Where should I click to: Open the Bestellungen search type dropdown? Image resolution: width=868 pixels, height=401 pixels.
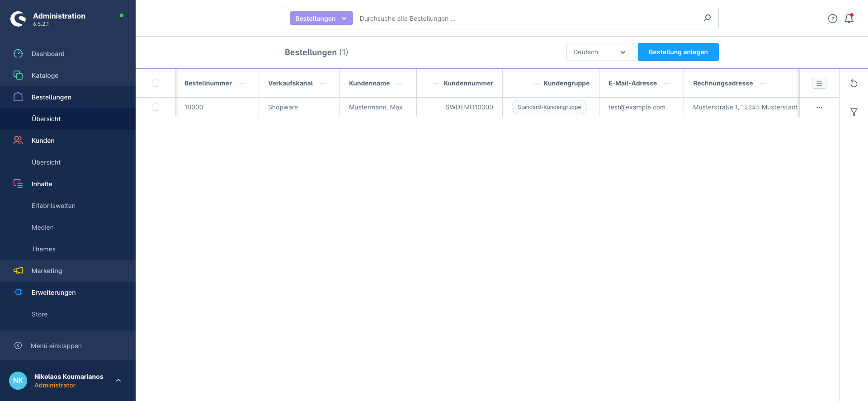pyautogui.click(x=321, y=18)
